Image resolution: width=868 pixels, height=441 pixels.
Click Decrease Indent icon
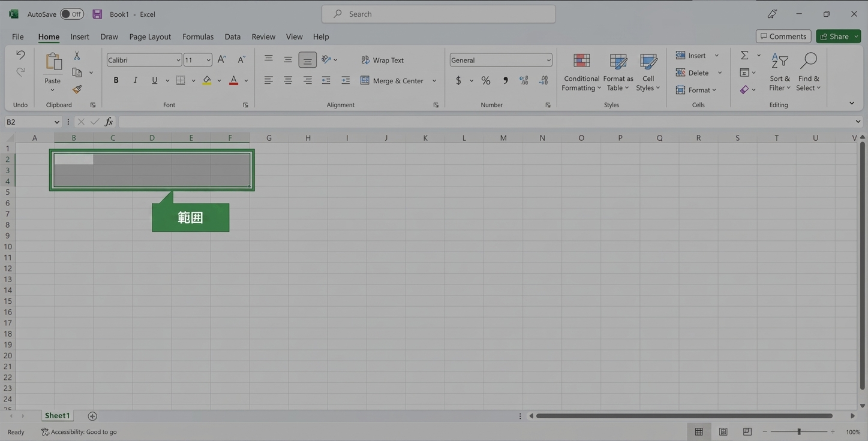coord(326,80)
